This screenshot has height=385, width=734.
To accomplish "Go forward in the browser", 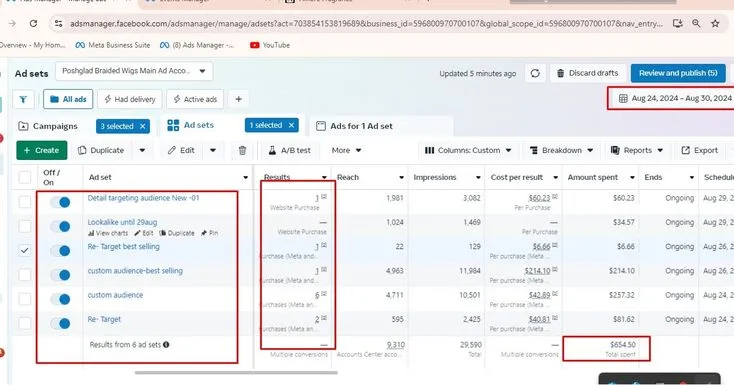I will pyautogui.click(x=13, y=23).
